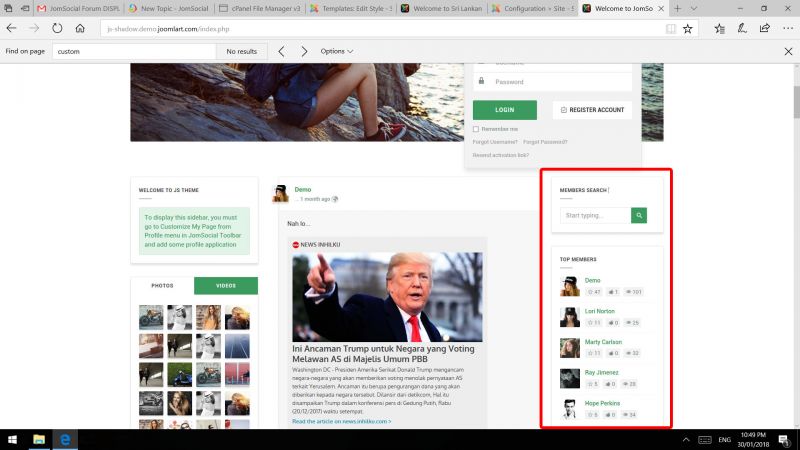Click Ray Jimenez's avatar thumbnail
This screenshot has width=800, height=450.
coord(570,379)
